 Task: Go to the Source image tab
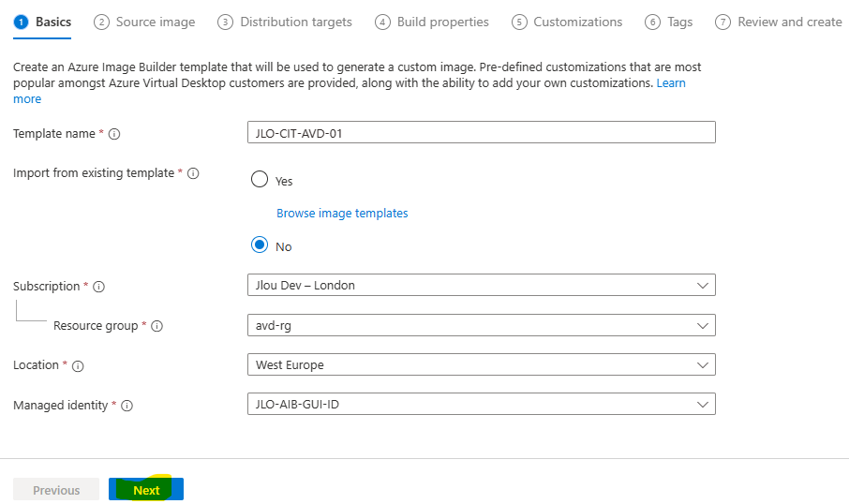(144, 22)
